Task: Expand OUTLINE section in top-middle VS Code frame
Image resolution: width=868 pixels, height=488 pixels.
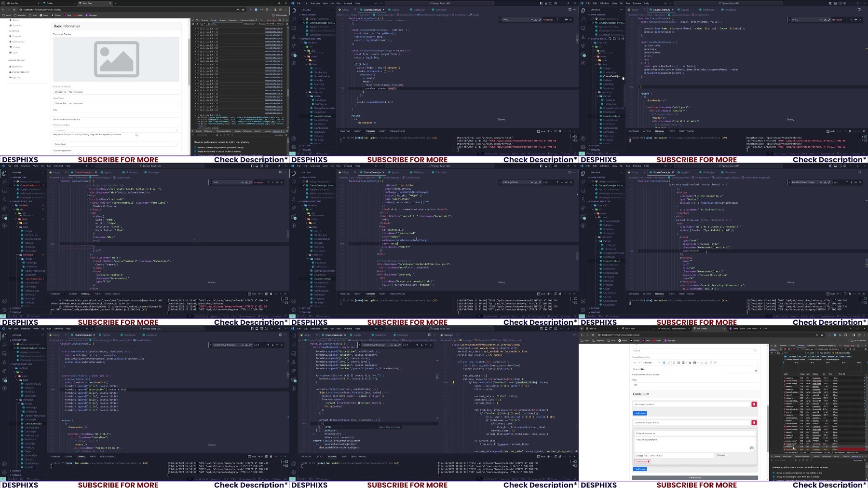Action: pyautogui.click(x=306, y=145)
